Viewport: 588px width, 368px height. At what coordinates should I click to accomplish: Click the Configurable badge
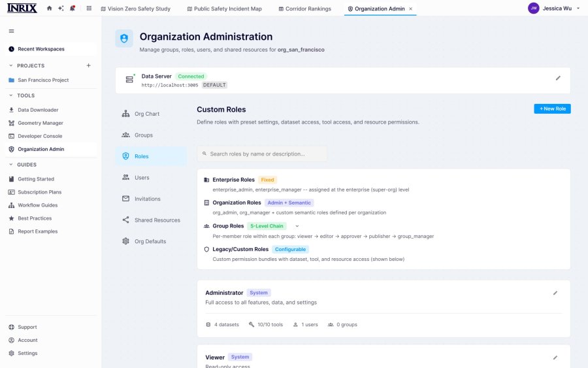290,250
